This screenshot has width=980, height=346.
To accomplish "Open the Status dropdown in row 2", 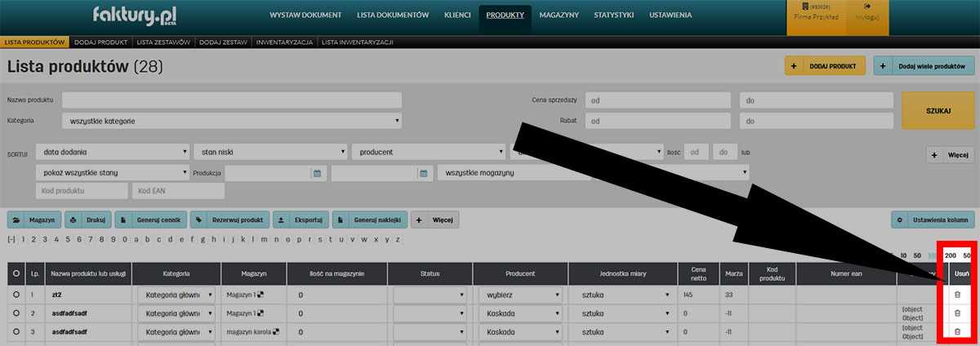I will tap(430, 313).
